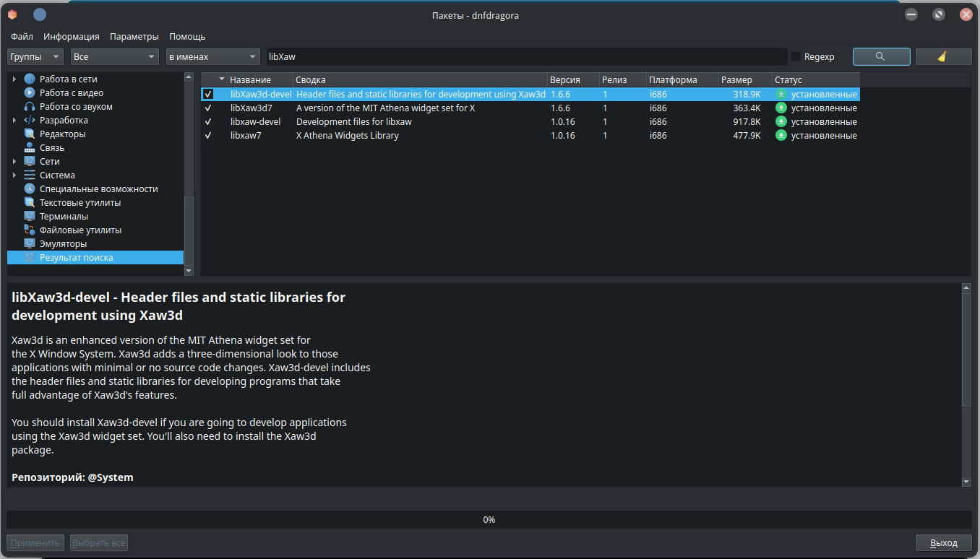980x559 pixels.
Task: Click the Выход button
Action: [x=943, y=543]
